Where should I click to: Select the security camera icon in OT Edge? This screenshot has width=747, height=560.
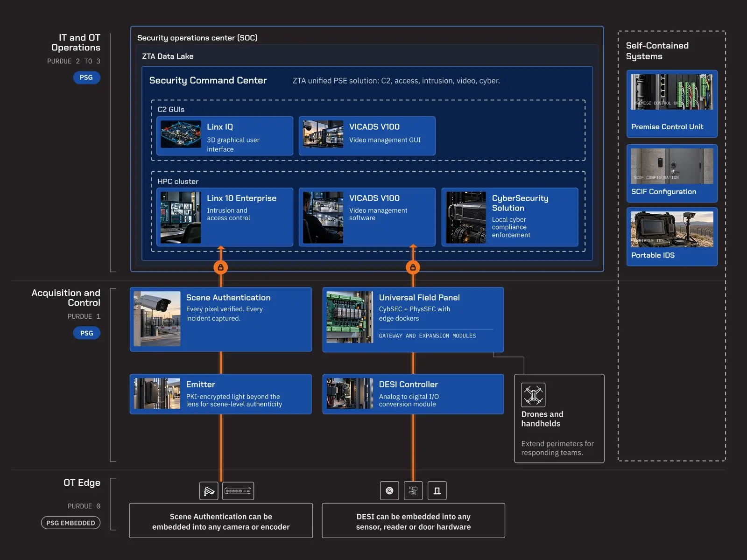click(209, 491)
